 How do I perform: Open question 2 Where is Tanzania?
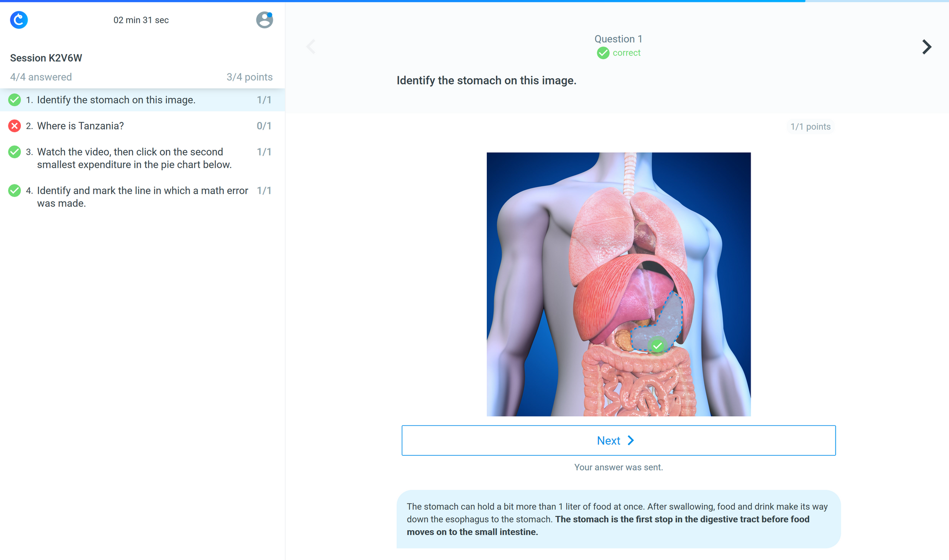click(81, 126)
